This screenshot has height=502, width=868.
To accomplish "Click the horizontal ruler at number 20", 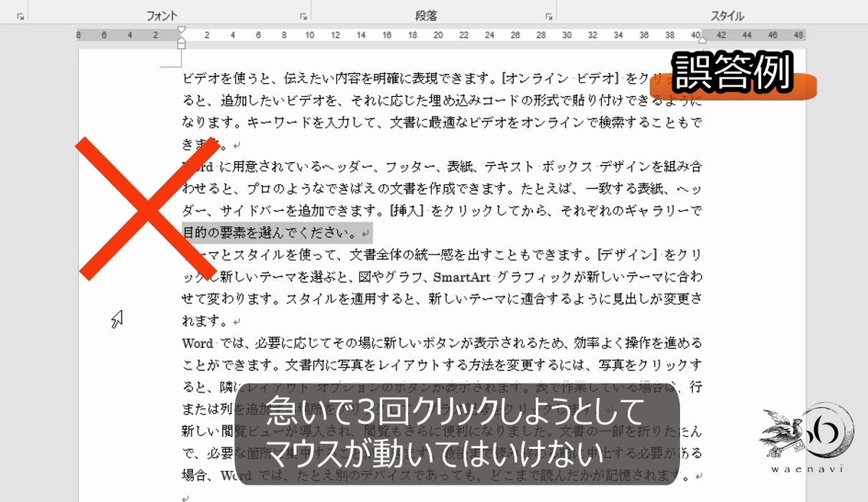I will [x=438, y=34].
